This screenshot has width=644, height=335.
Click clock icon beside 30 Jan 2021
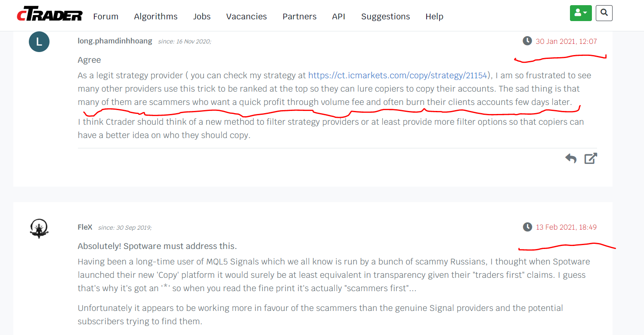coord(527,41)
